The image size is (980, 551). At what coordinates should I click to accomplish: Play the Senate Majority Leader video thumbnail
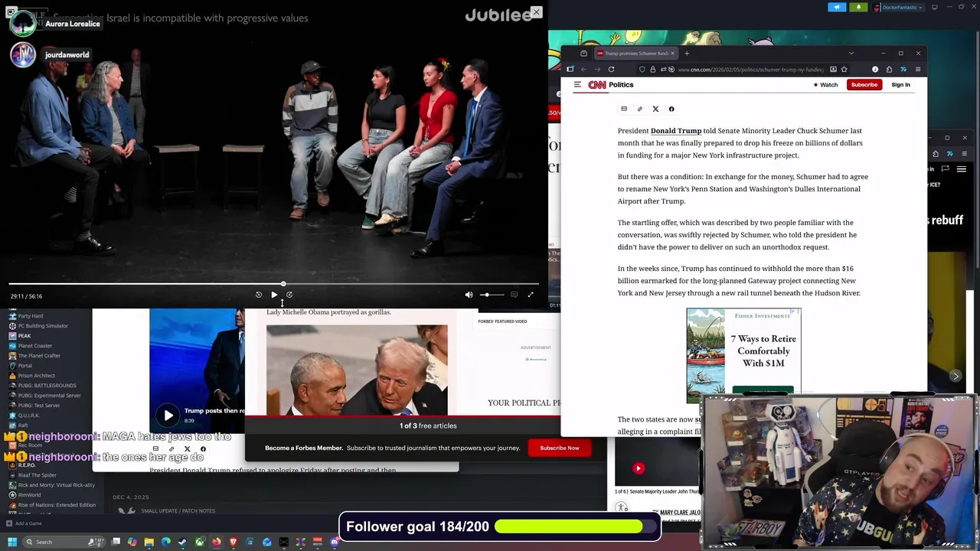639,468
